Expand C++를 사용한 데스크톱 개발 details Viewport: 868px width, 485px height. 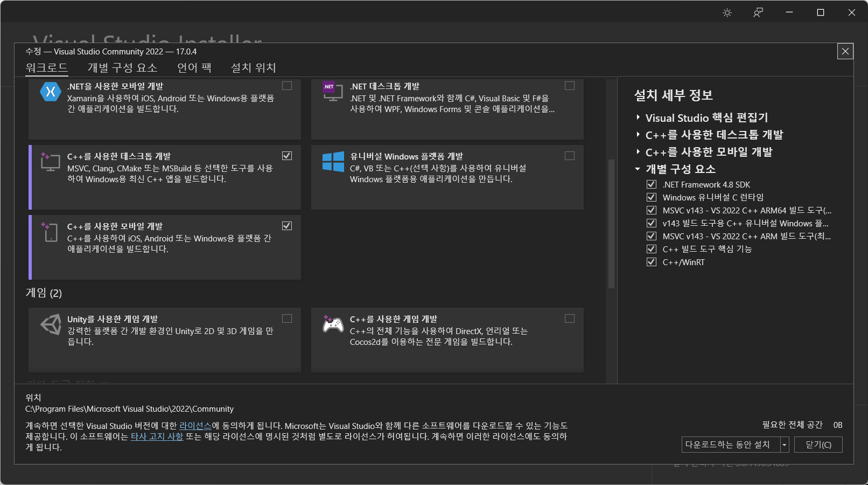(638, 135)
